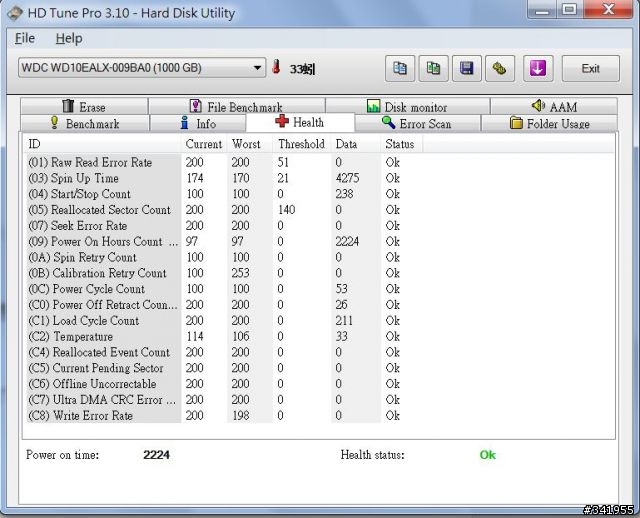Click the Data value 238 for Start/Stop Count

(344, 194)
